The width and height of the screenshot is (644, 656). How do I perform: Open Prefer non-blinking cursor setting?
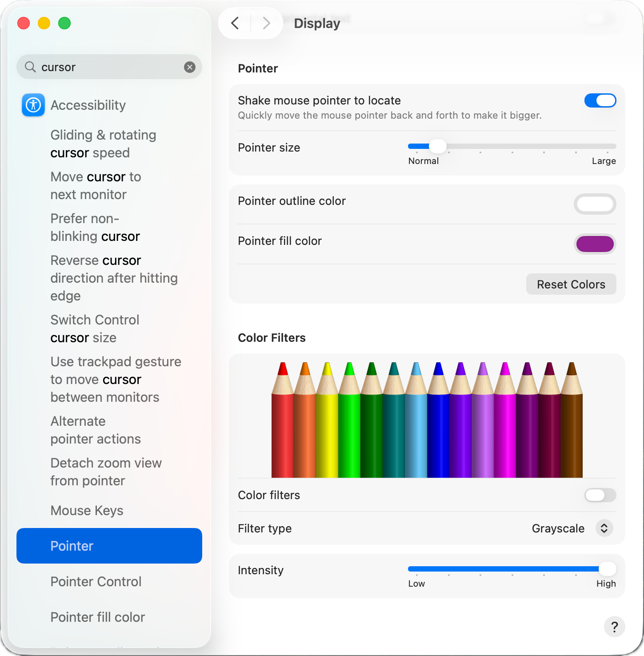click(x=95, y=228)
